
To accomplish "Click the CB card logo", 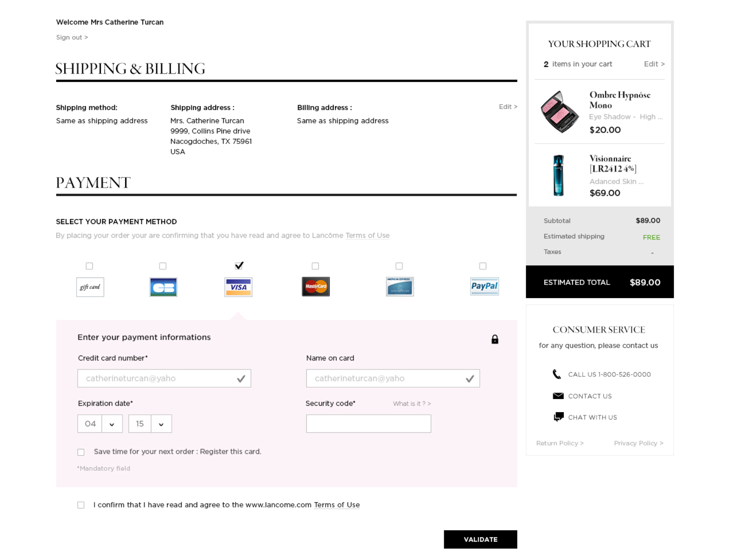I will [x=163, y=287].
